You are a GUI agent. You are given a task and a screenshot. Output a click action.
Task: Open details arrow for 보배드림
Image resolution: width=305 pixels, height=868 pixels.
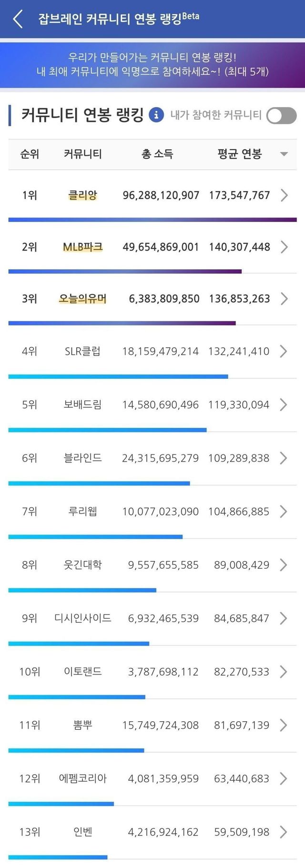284,405
